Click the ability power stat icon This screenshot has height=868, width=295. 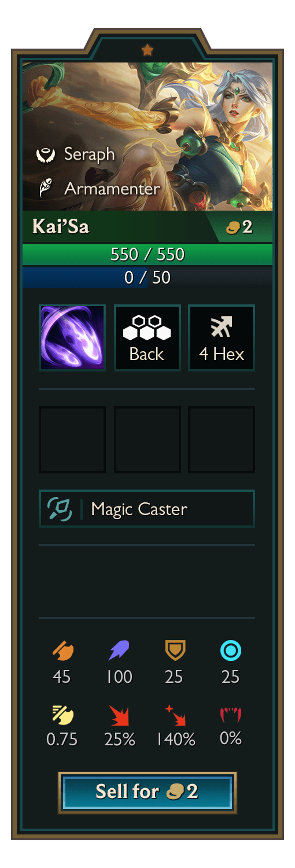click(119, 652)
